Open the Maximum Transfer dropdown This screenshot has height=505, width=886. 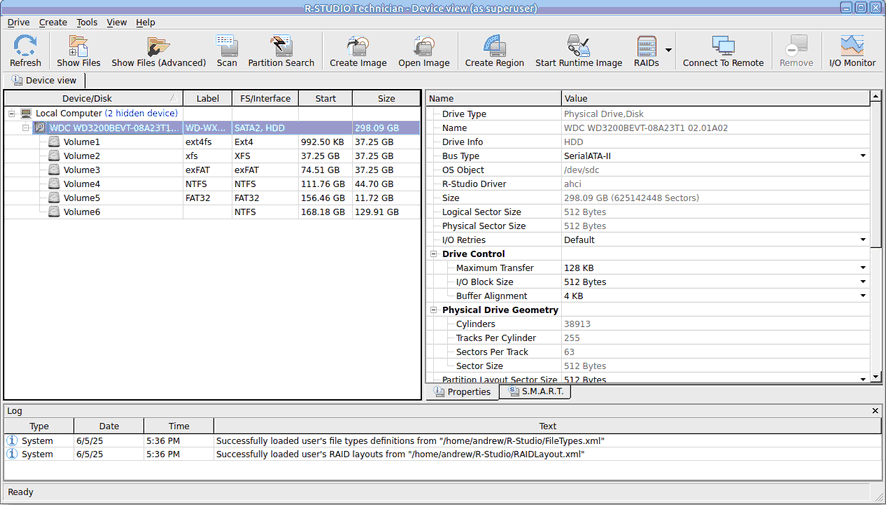(863, 268)
